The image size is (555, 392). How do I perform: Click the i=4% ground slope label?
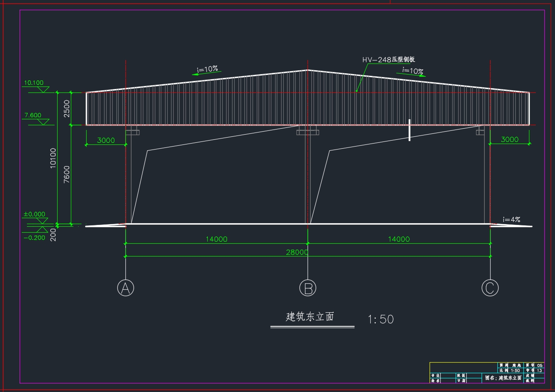pyautogui.click(x=511, y=220)
